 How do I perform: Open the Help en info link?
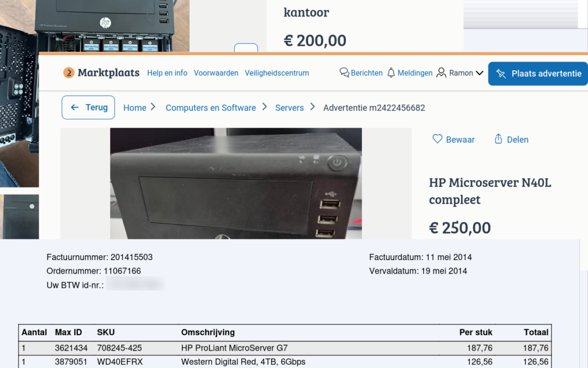pyautogui.click(x=167, y=73)
